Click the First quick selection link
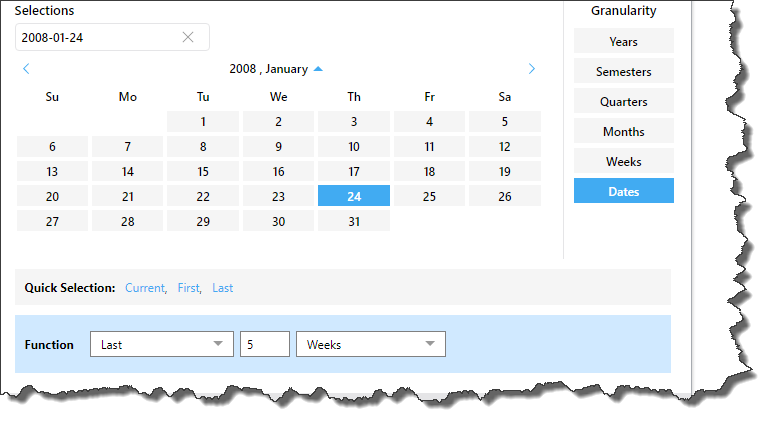 (x=188, y=288)
